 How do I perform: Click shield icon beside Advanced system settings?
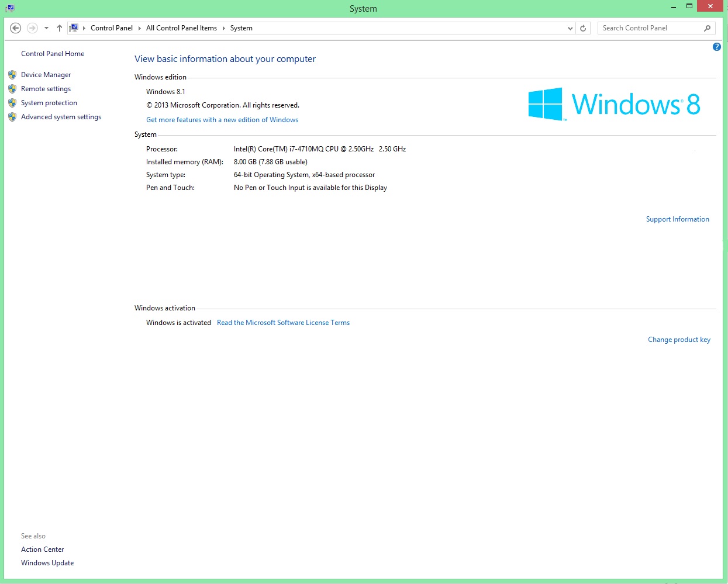pyautogui.click(x=12, y=117)
